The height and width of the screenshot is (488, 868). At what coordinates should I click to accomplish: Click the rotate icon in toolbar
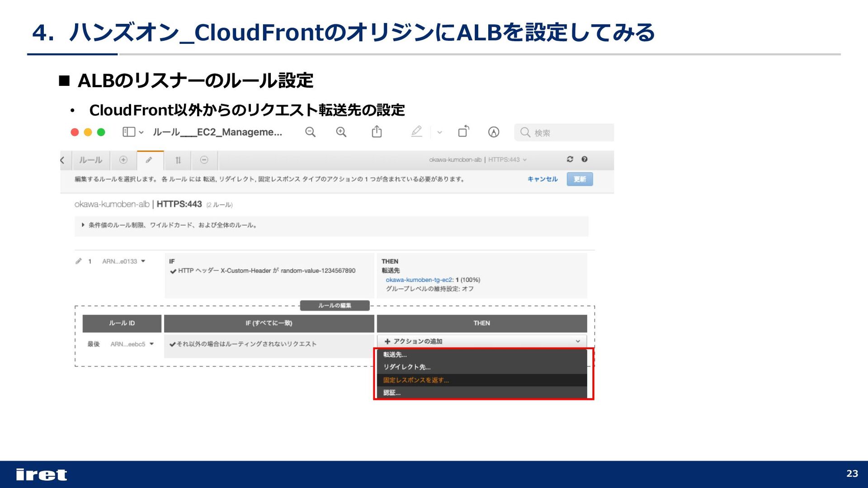464,131
